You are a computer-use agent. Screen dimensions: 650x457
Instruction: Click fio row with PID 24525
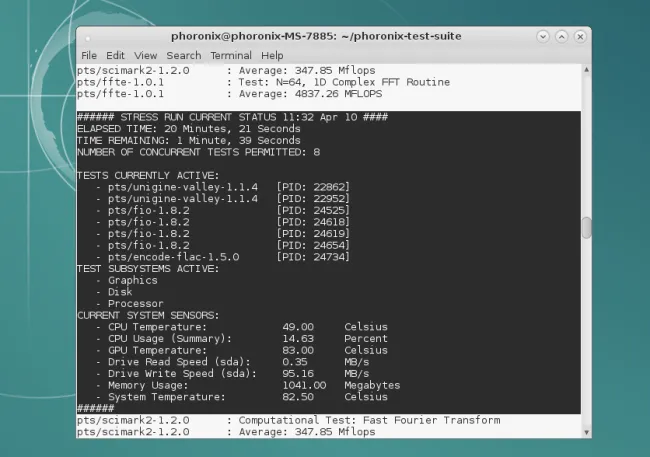[223, 210]
